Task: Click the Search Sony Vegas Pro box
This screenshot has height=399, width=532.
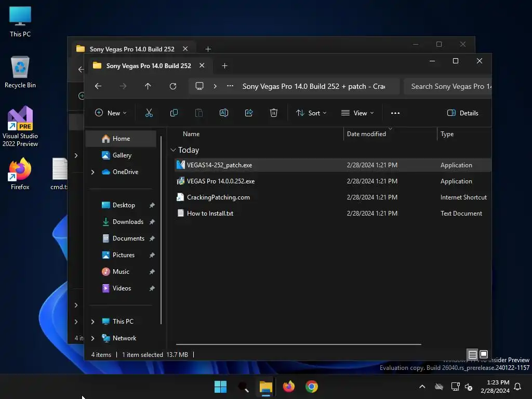Action: (448, 86)
